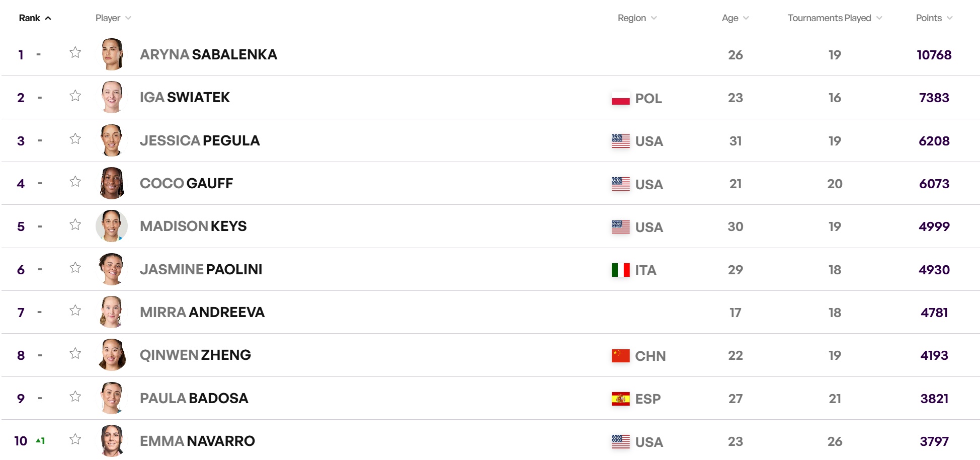Sort the table by Rank column

(x=35, y=18)
